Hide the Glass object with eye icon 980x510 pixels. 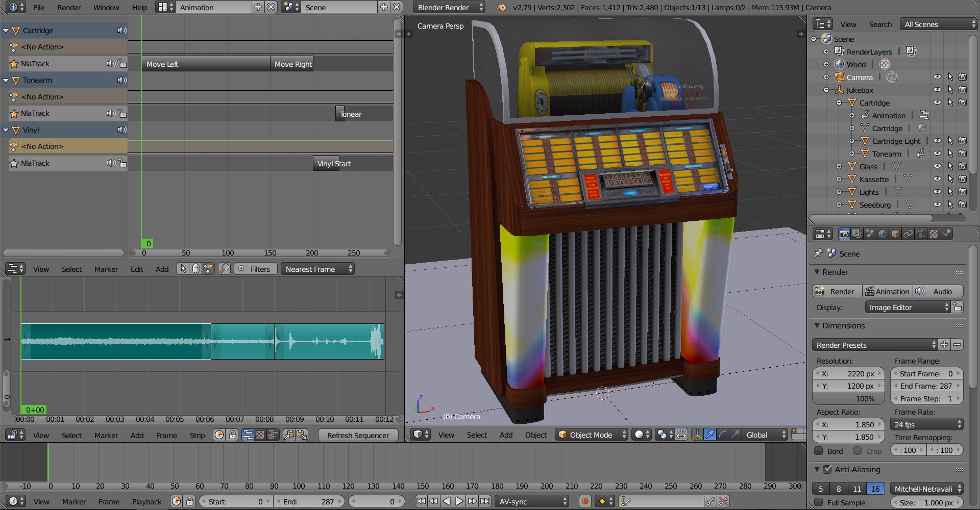(937, 166)
